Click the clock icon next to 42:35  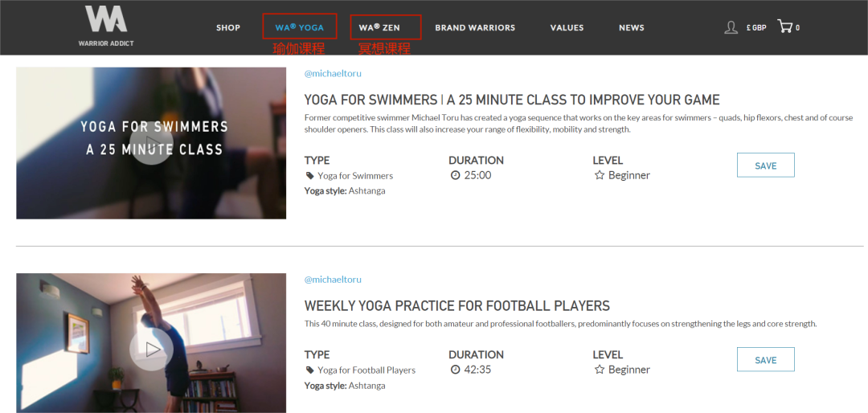(x=455, y=370)
